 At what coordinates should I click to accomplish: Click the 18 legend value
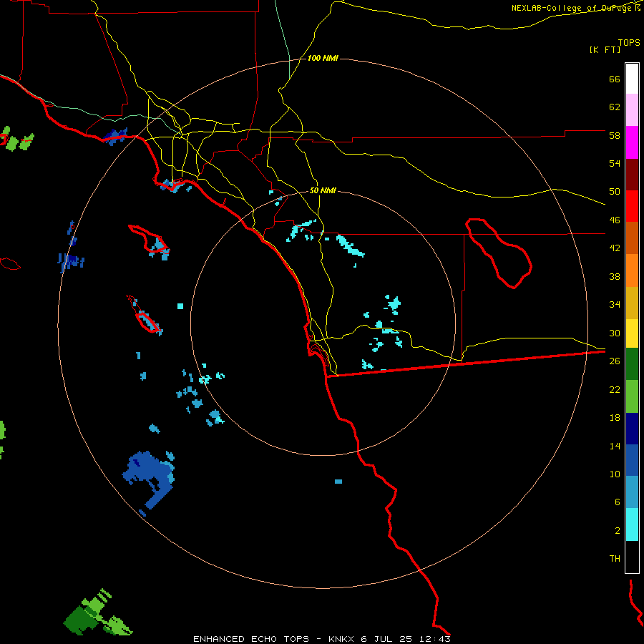(615, 418)
